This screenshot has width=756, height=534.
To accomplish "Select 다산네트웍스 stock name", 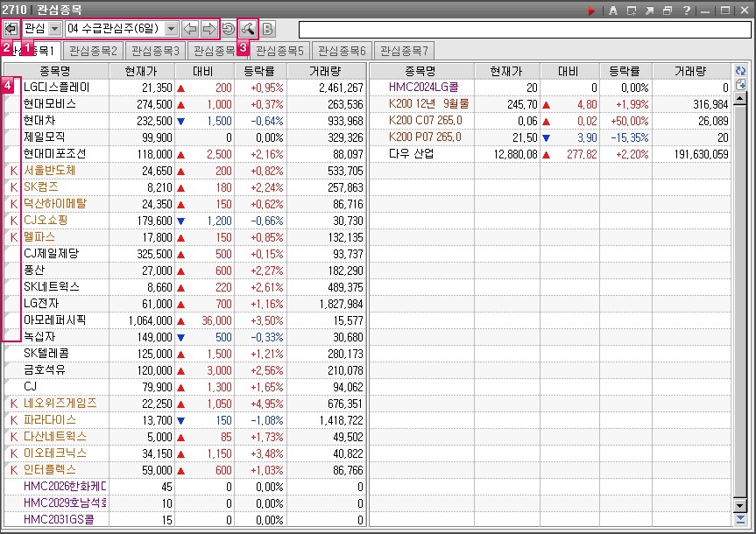I will 55,437.
